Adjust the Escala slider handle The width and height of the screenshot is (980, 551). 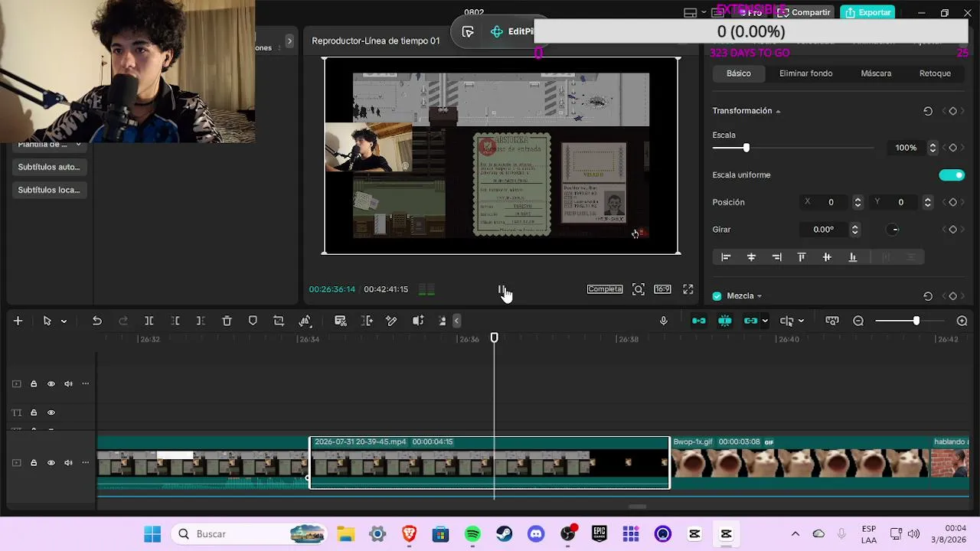pyautogui.click(x=746, y=148)
